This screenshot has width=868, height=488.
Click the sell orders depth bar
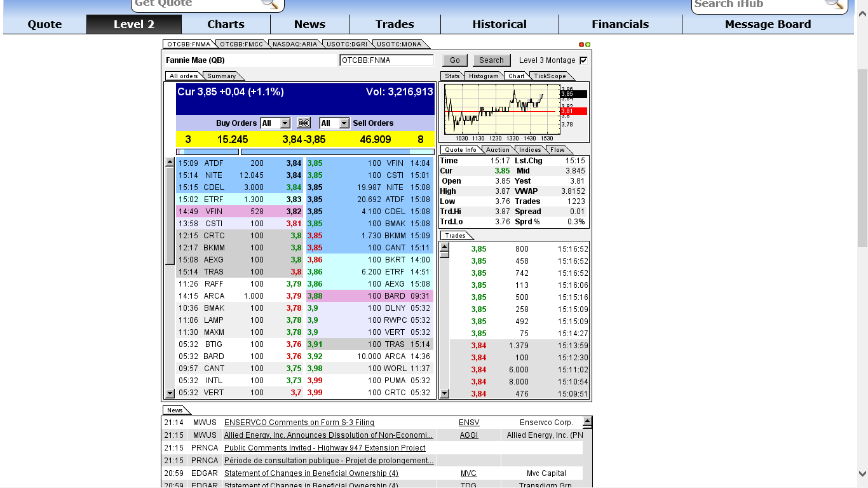[337, 152]
